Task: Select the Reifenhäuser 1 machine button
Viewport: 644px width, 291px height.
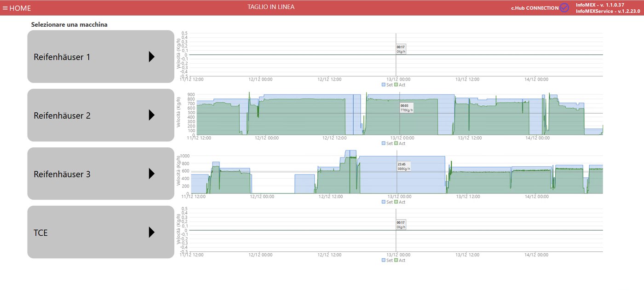Action: click(x=101, y=57)
